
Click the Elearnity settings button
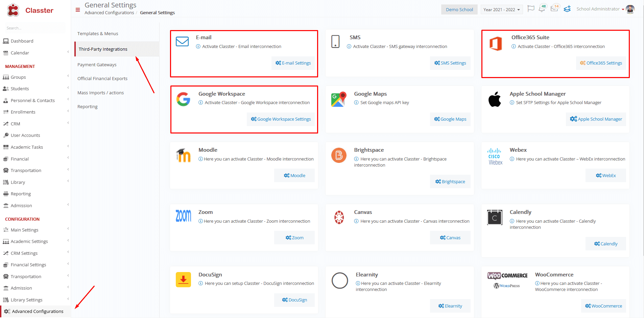(x=450, y=306)
